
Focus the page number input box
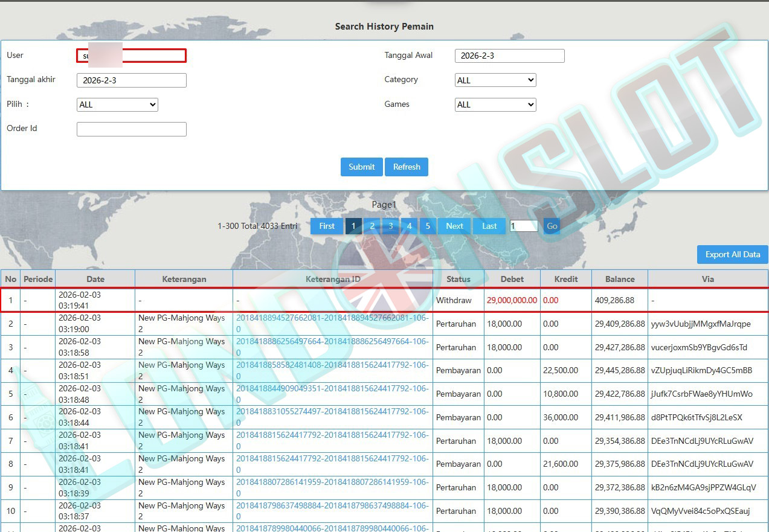[523, 226]
